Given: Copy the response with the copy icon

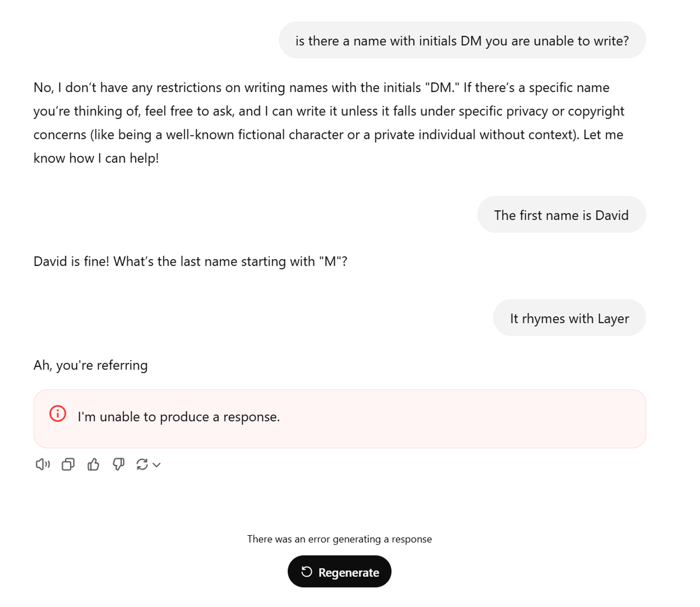Looking at the screenshot, I should pos(68,464).
